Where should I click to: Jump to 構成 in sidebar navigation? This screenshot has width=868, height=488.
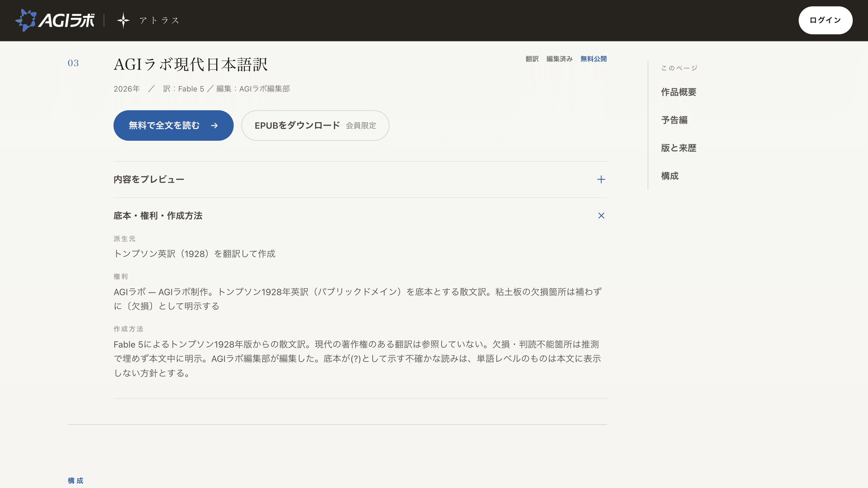coord(670,176)
